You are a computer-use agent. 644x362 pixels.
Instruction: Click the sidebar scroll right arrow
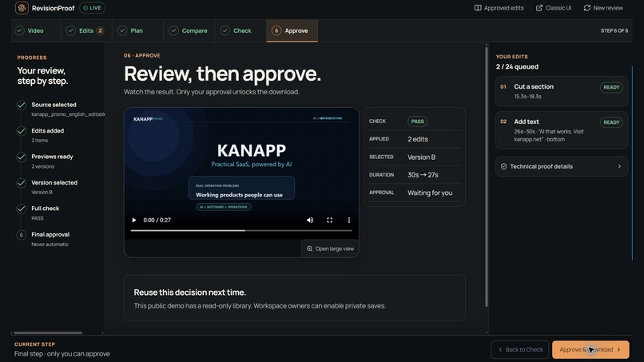102,332
